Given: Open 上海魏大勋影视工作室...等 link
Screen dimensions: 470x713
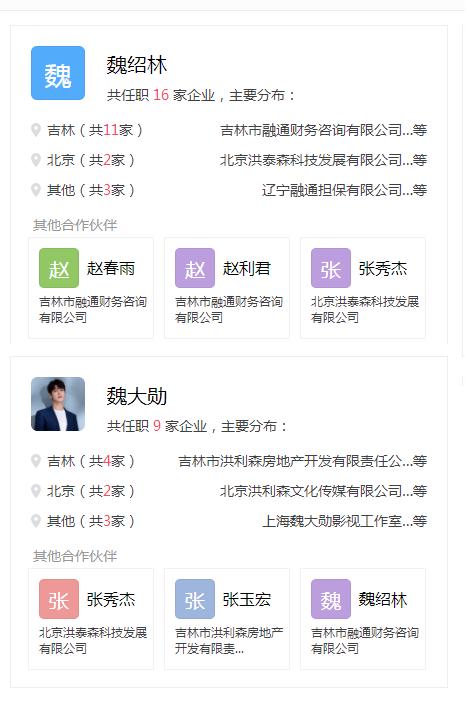Looking at the screenshot, I should point(345,521).
